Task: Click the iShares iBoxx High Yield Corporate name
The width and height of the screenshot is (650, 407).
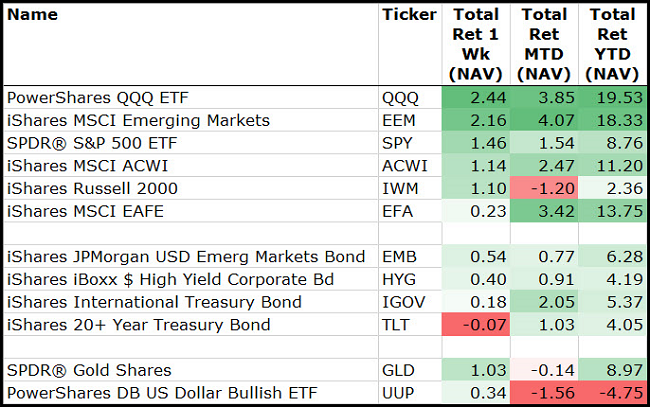Action: pyautogui.click(x=169, y=280)
